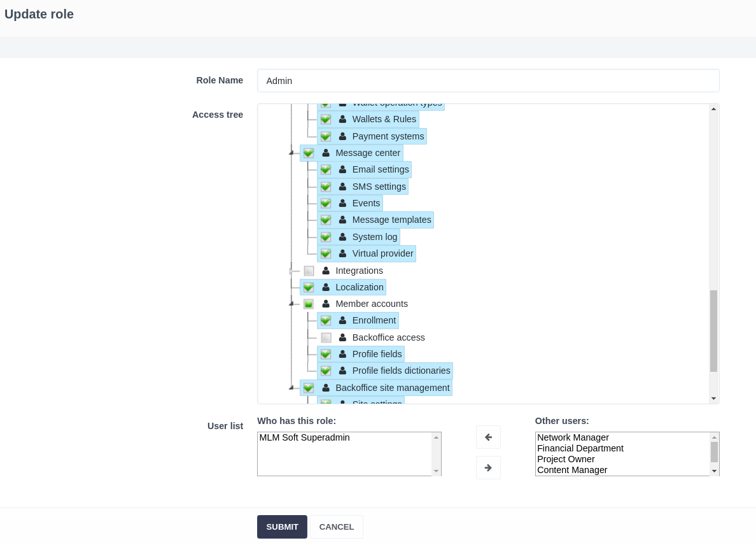756x545 pixels.
Task: Uncheck the Enrollment checkbox
Action: click(326, 321)
